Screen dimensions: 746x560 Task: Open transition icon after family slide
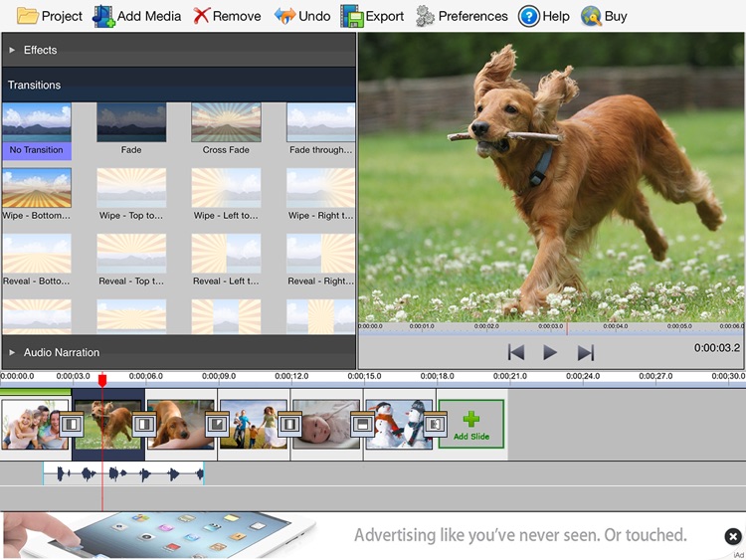72,424
